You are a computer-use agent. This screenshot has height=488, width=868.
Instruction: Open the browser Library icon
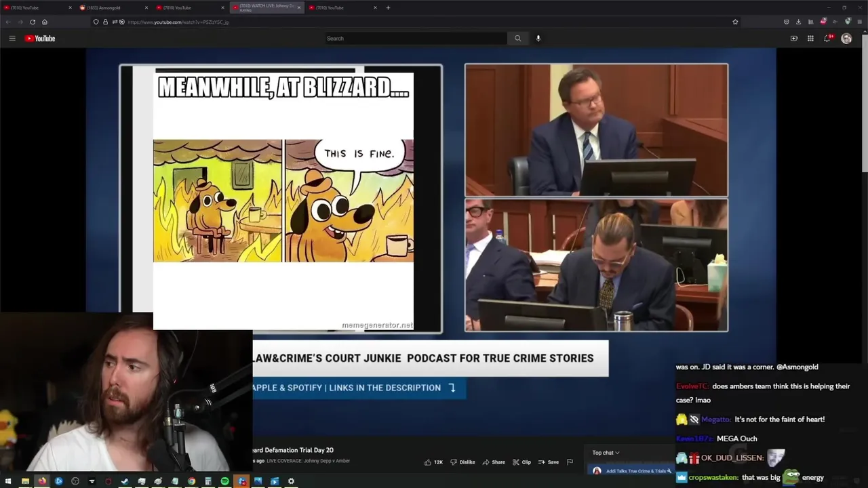pos(811,22)
